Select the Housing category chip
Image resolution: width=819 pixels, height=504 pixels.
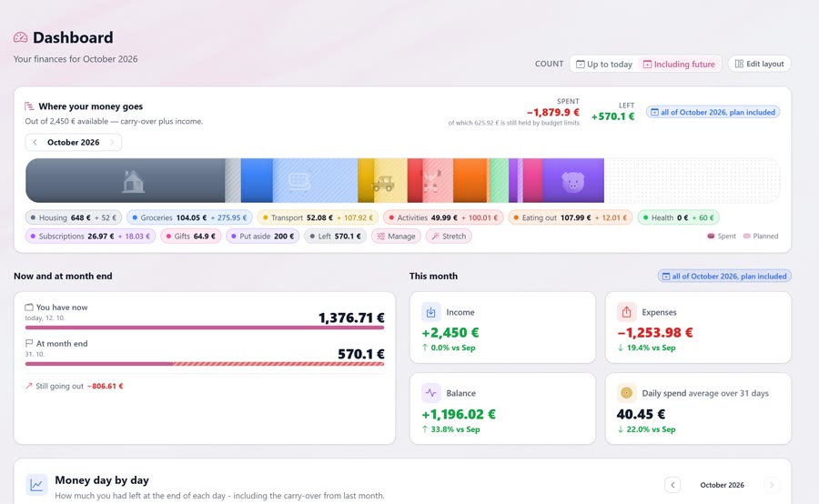click(x=74, y=217)
